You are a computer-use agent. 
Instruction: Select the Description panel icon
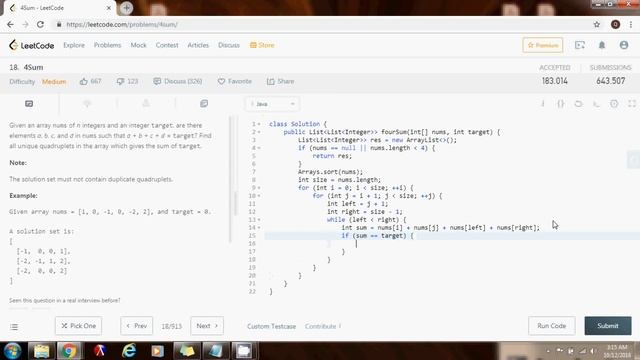pos(29,104)
